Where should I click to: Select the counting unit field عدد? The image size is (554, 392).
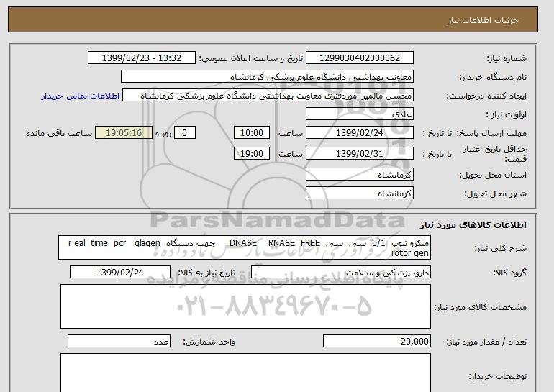[119, 342]
